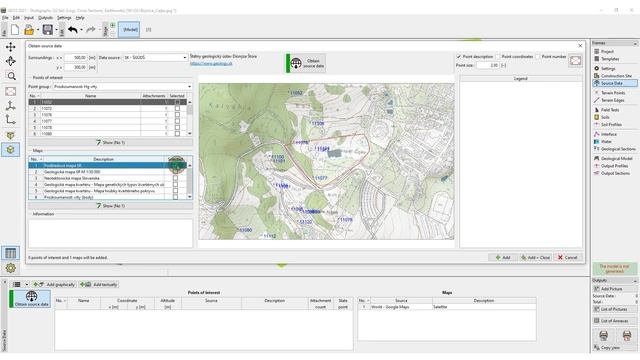Click the table view icon at lower left
The width and height of the screenshot is (640, 360).
[x=11, y=253]
